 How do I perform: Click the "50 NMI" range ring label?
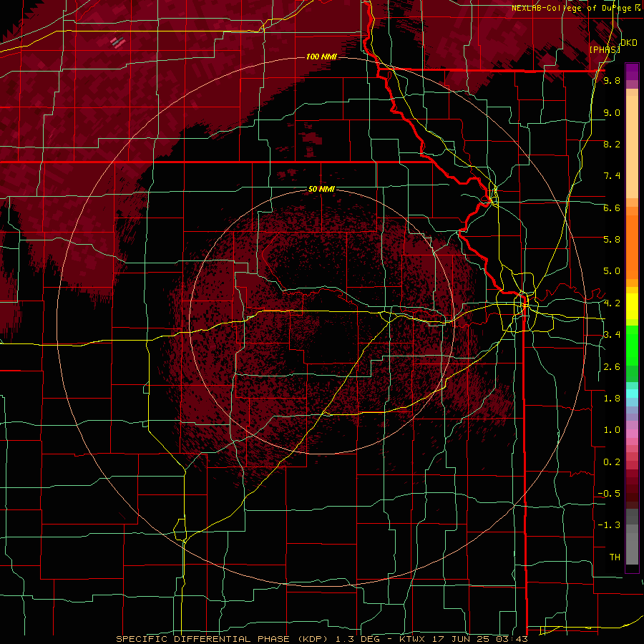tap(321, 189)
